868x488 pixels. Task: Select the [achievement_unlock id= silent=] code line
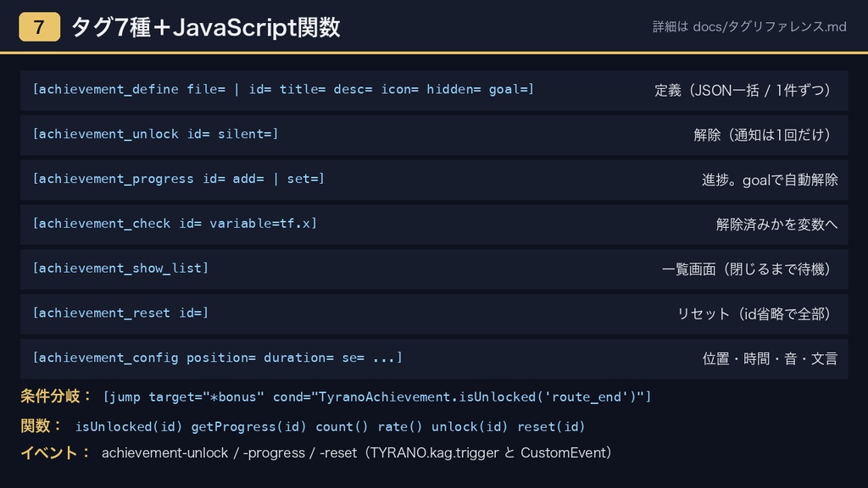(155, 134)
